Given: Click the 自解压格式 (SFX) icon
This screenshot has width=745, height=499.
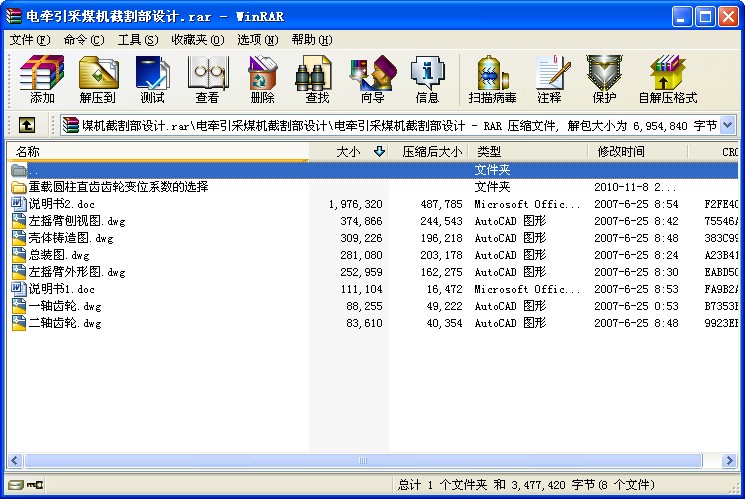Looking at the screenshot, I should (667, 80).
